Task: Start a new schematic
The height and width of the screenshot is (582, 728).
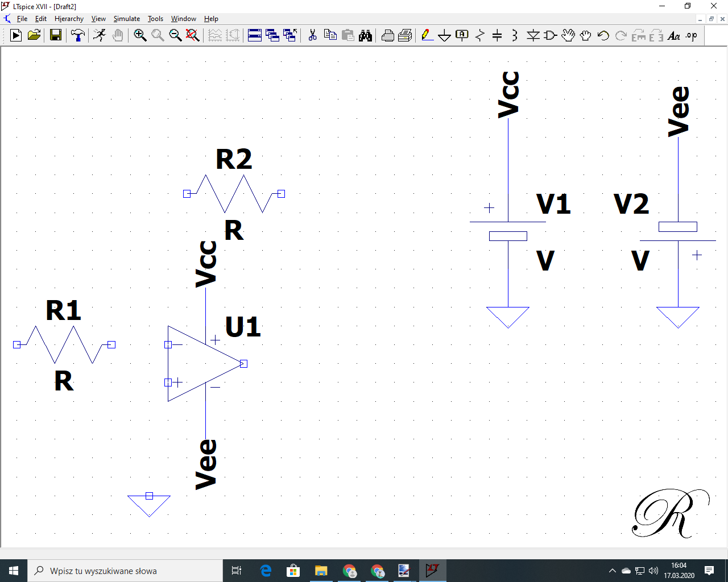Action: click(16, 35)
